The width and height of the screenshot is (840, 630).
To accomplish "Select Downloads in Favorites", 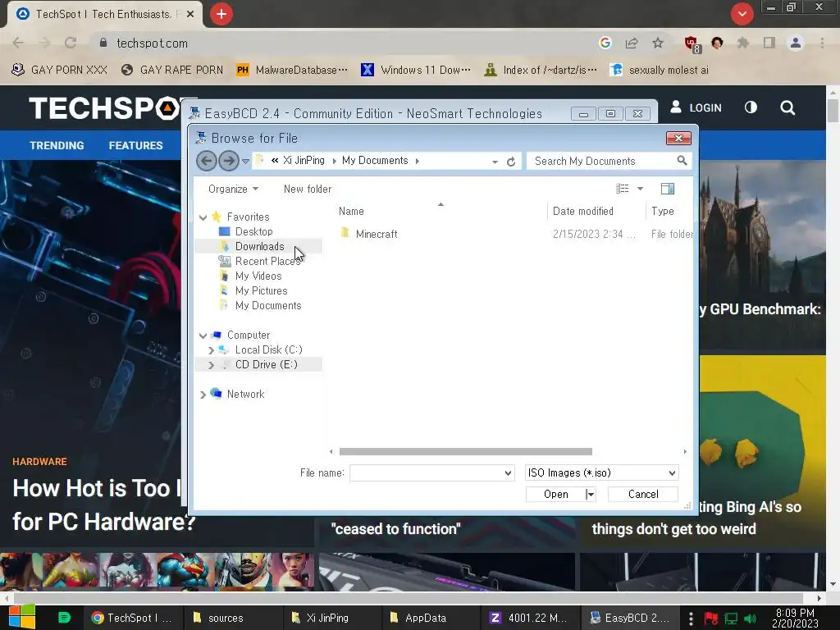I will click(259, 246).
